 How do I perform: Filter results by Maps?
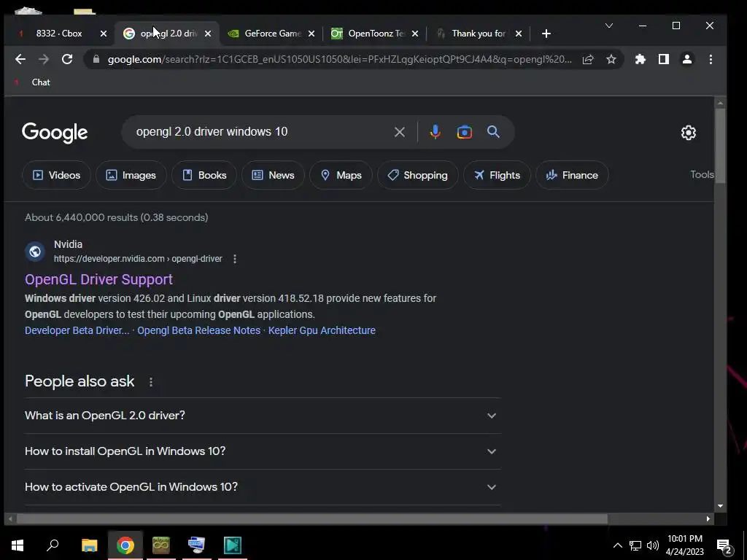coord(341,175)
